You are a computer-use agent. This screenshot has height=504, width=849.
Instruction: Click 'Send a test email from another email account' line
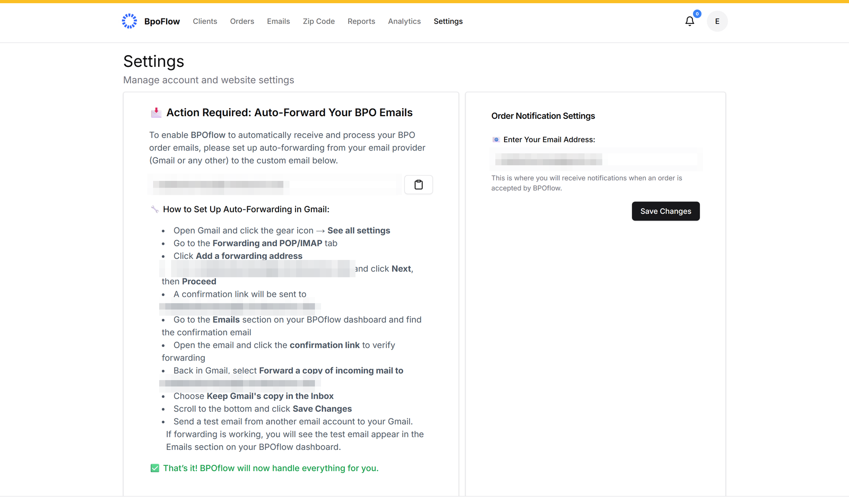[293, 421]
